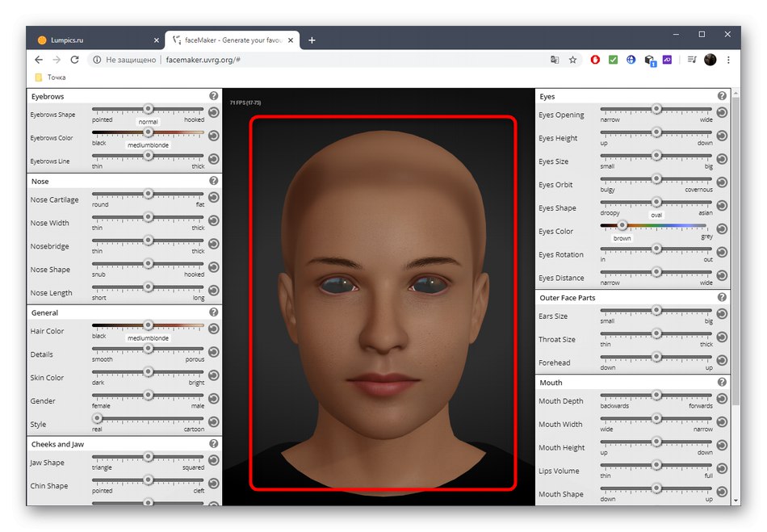Reload the faceMaker page
Screen dimensions: 767x532
pos(75,60)
